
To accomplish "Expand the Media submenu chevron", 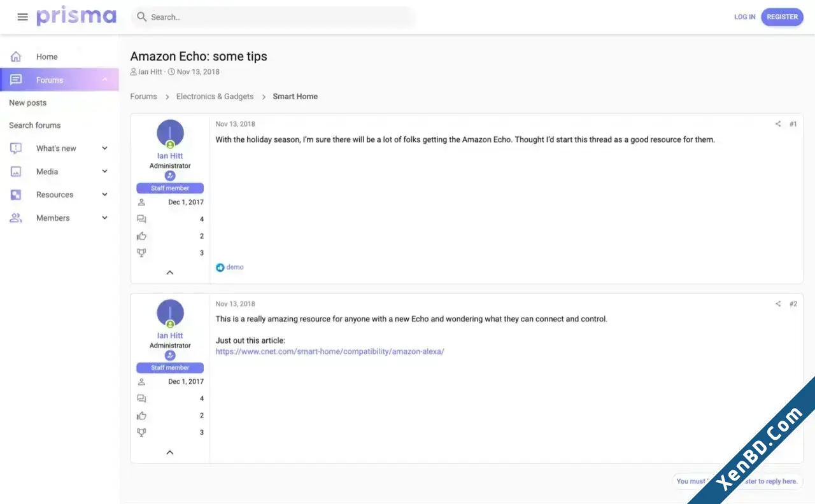I will tap(105, 171).
